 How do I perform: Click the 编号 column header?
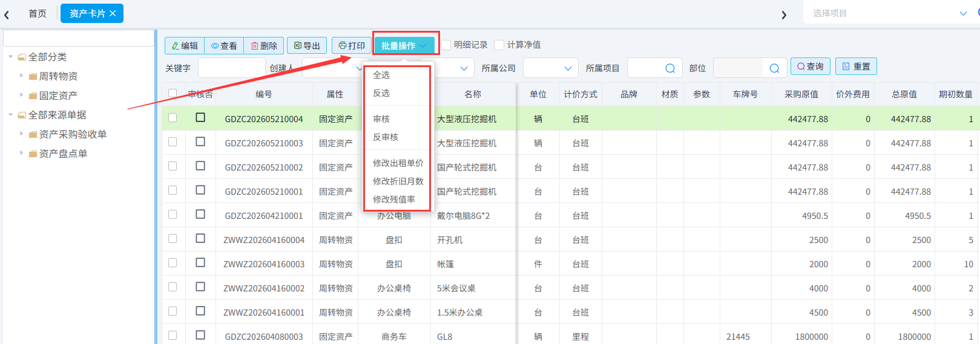pos(264,94)
